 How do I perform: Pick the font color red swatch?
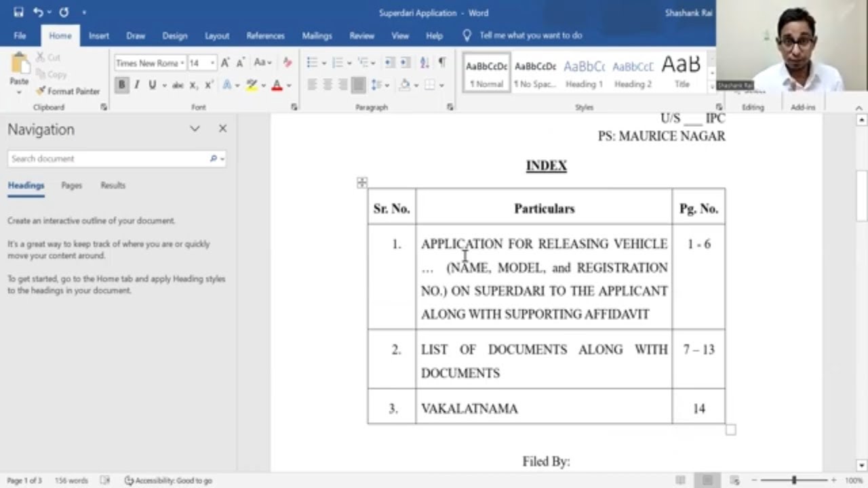click(x=277, y=85)
